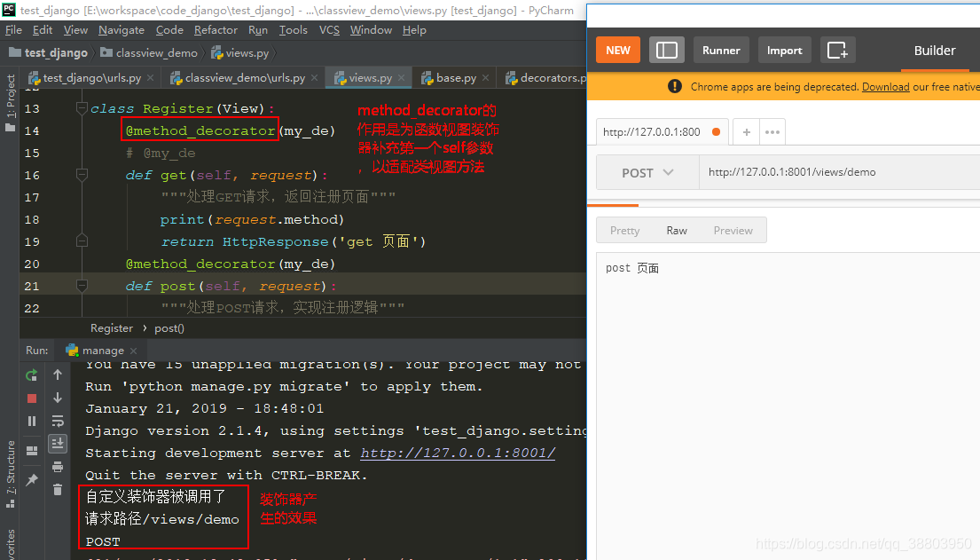Collapse the class Register code fold
Viewport: 980px width, 560px height.
click(82, 108)
